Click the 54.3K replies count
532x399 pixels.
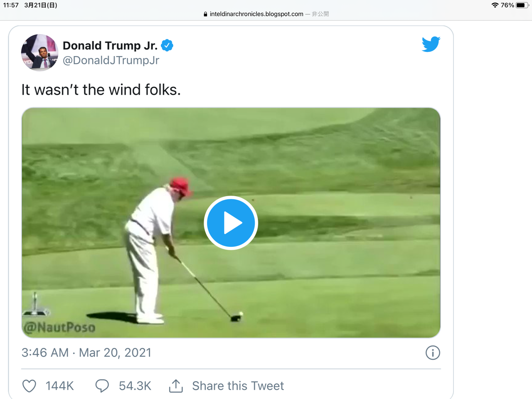[x=135, y=386]
